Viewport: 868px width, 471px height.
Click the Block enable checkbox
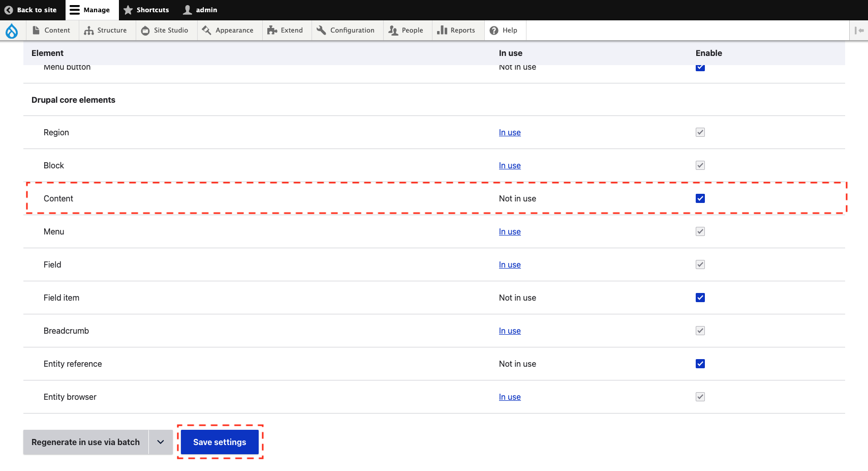coord(700,165)
